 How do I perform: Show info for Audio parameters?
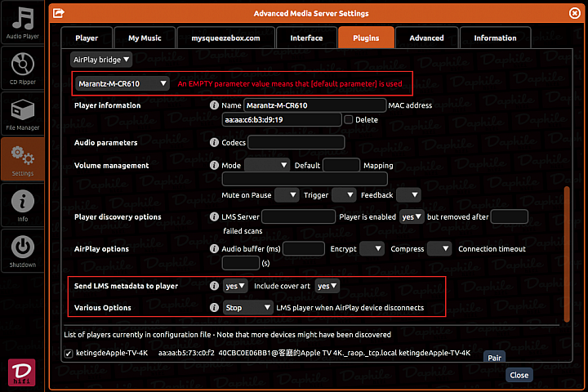(214, 143)
